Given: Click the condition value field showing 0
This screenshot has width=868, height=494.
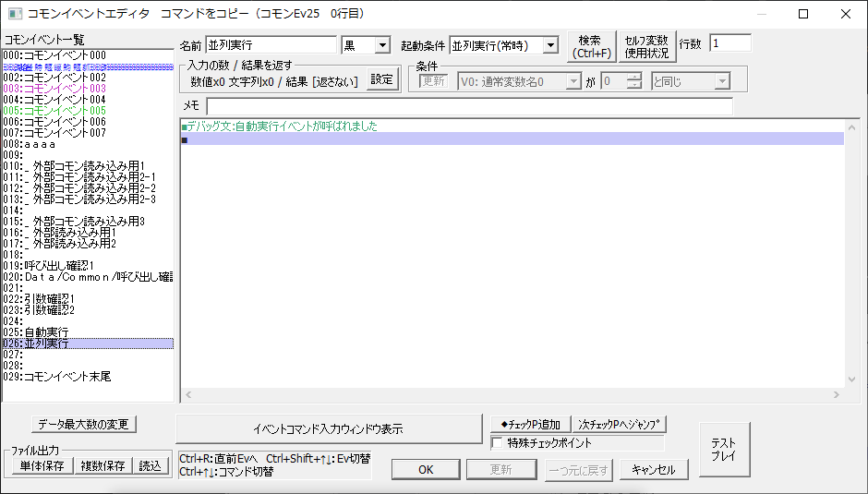Looking at the screenshot, I should tap(614, 82).
